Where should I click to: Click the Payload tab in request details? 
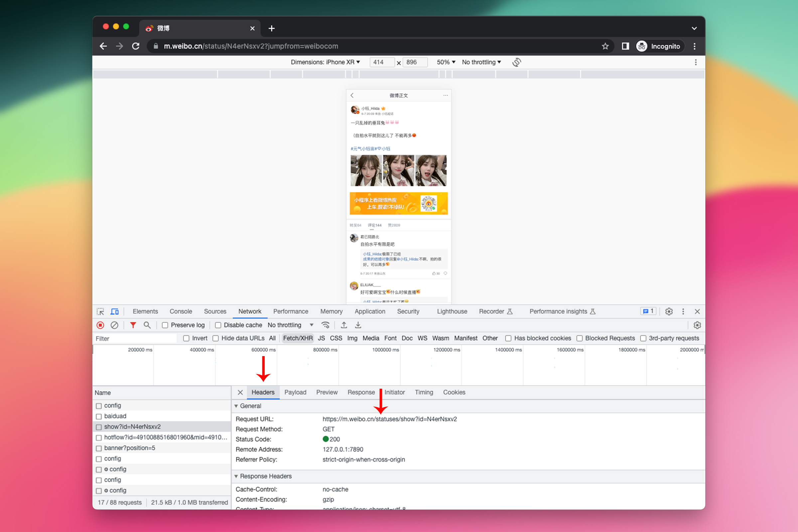pyautogui.click(x=296, y=392)
